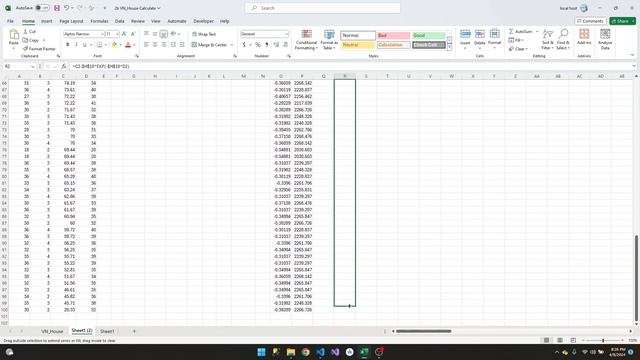This screenshot has width=640, height=360.
Task: Apply the Neutral cell style
Action: (358, 45)
